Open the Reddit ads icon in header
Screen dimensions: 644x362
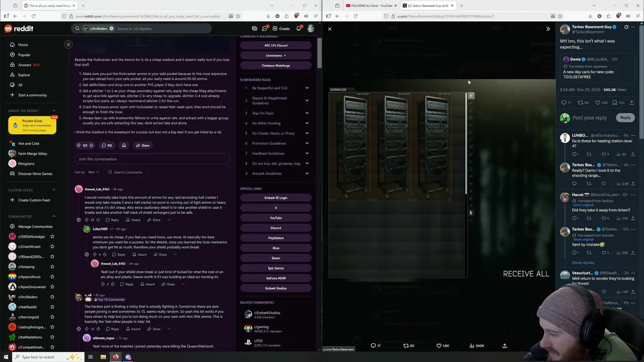(255, 29)
